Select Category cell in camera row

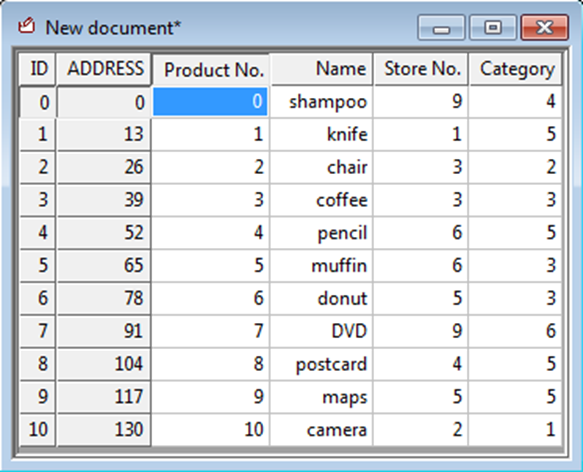click(516, 429)
